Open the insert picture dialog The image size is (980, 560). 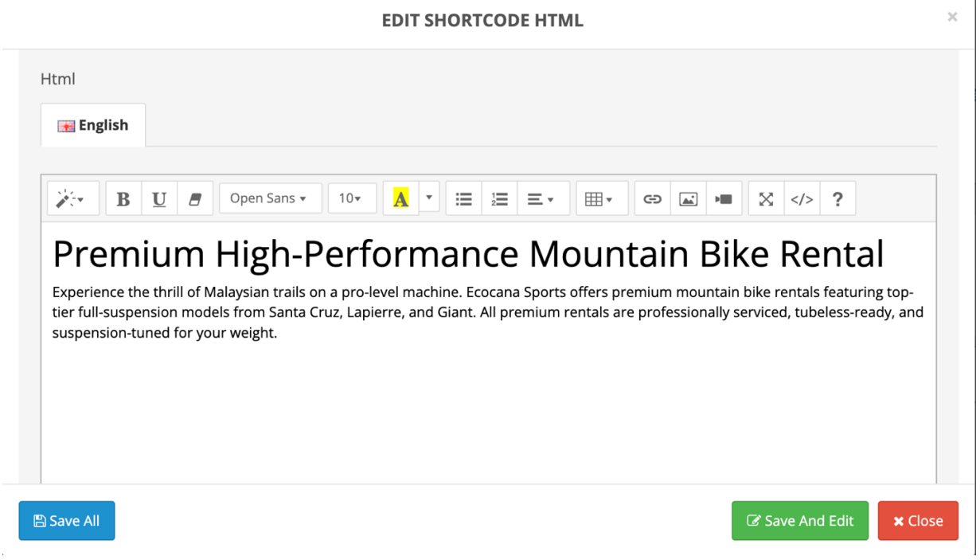click(689, 199)
